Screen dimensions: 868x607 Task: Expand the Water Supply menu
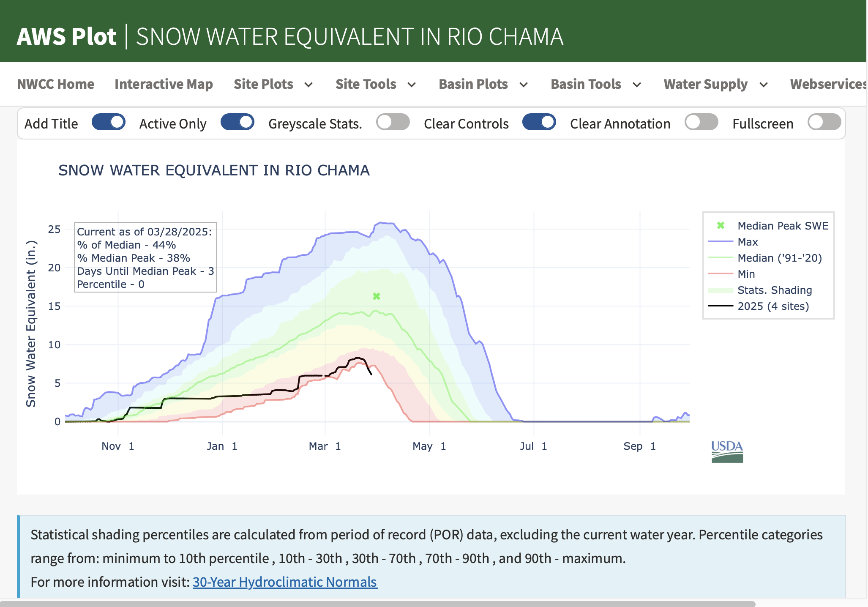pos(715,84)
